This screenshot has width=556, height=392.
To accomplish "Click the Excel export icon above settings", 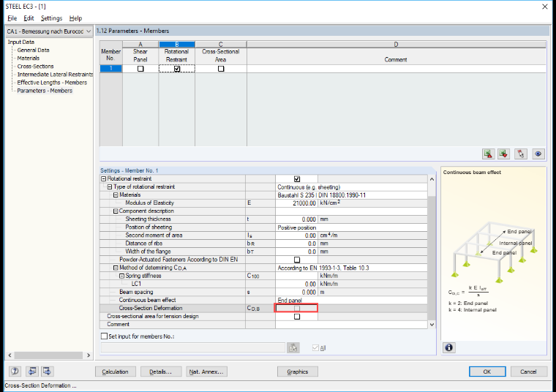I will [488, 154].
